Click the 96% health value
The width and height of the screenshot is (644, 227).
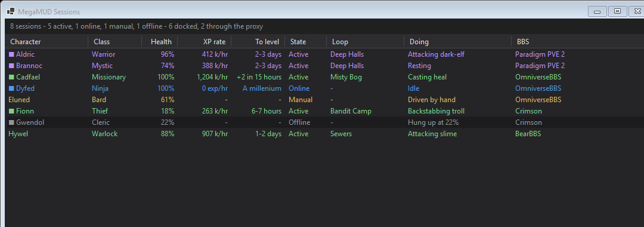pos(168,54)
